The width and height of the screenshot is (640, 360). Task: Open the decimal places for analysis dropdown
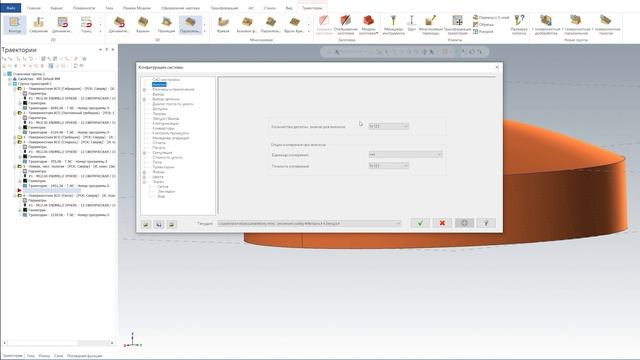click(388, 127)
